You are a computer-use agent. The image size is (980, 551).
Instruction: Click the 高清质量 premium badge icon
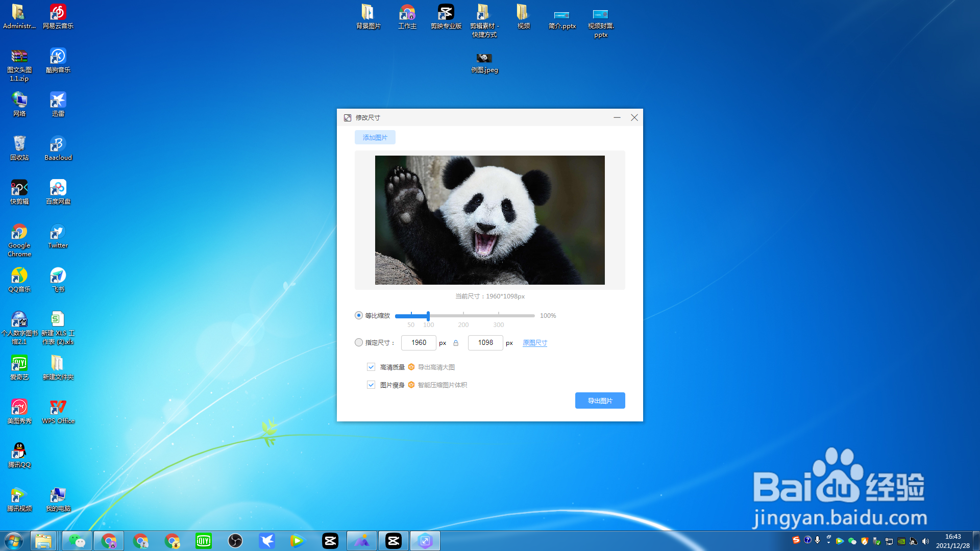[411, 367]
